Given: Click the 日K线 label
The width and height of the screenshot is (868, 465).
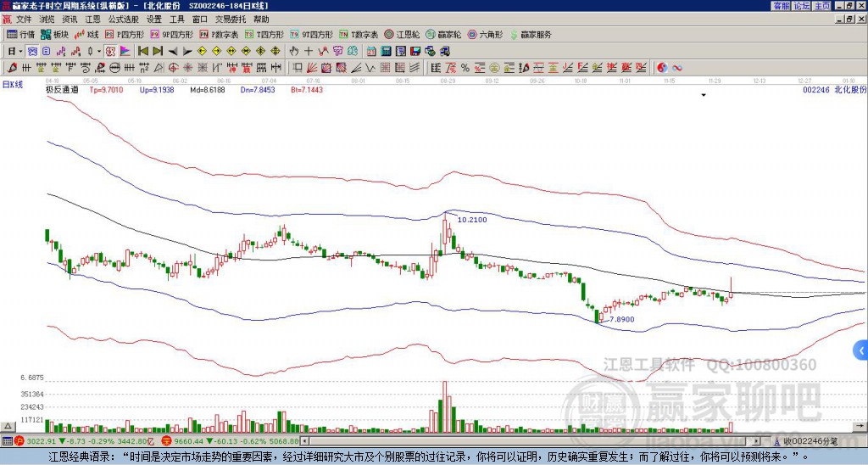Looking at the screenshot, I should tap(14, 85).
